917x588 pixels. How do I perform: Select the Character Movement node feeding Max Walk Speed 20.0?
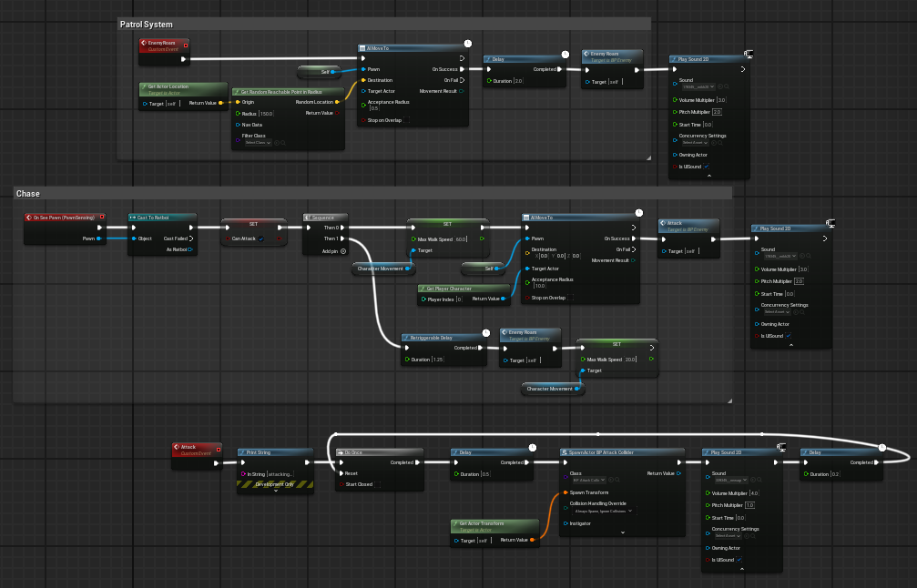coord(553,389)
